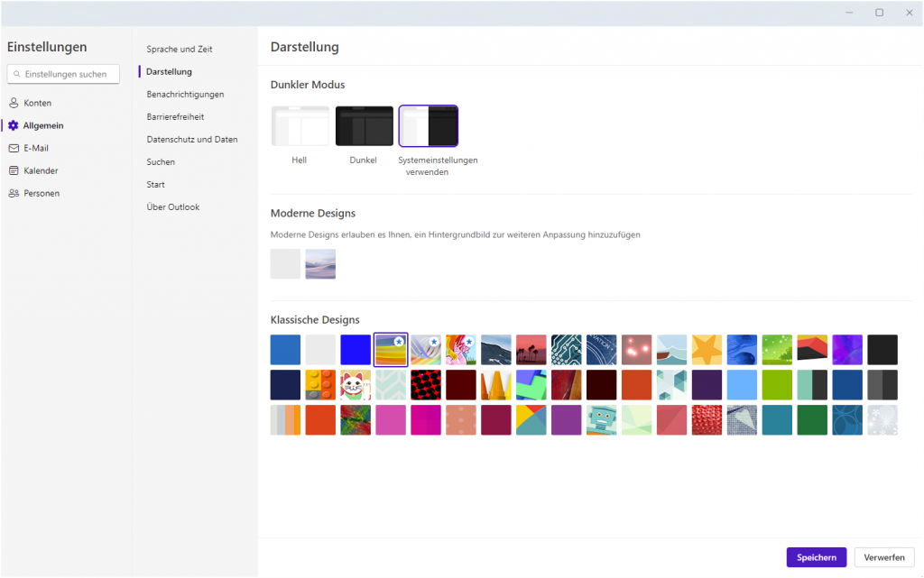Image resolution: width=924 pixels, height=578 pixels.
Task: Save changes with Speichern
Action: pyautogui.click(x=816, y=557)
